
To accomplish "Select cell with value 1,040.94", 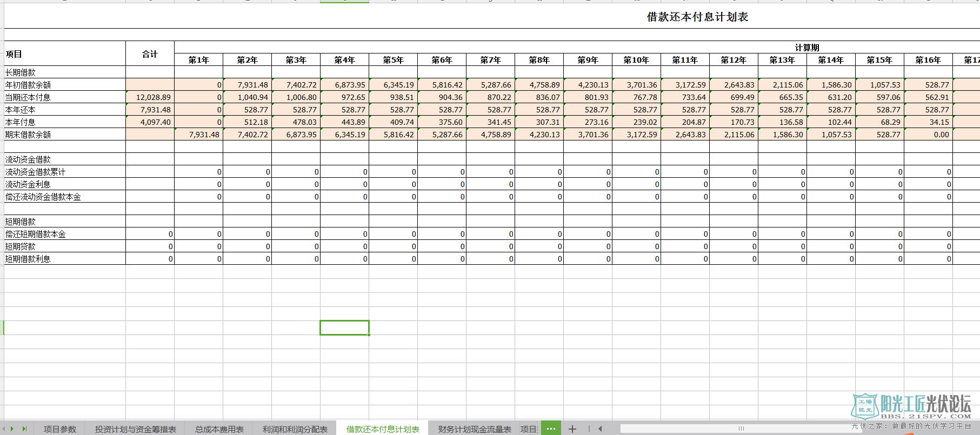I will [247, 97].
